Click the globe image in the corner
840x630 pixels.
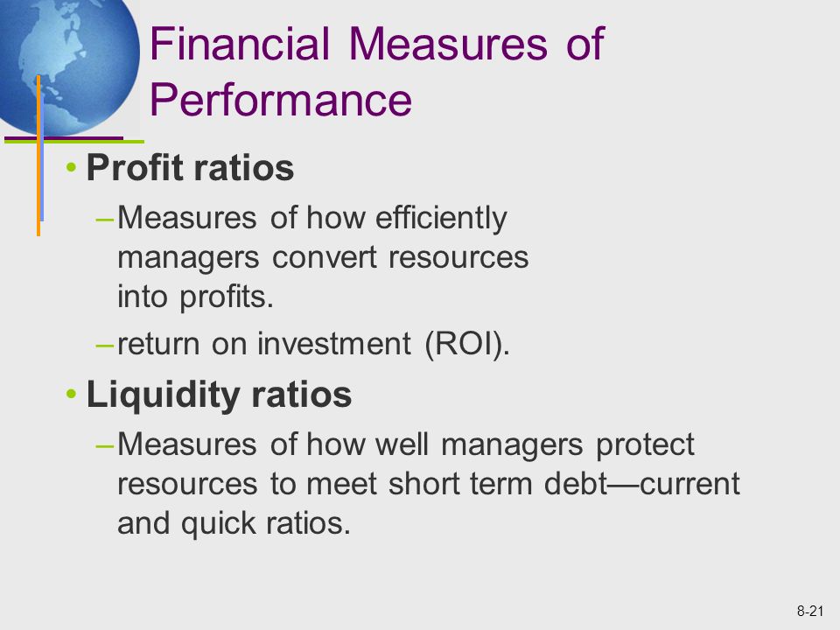70,68
